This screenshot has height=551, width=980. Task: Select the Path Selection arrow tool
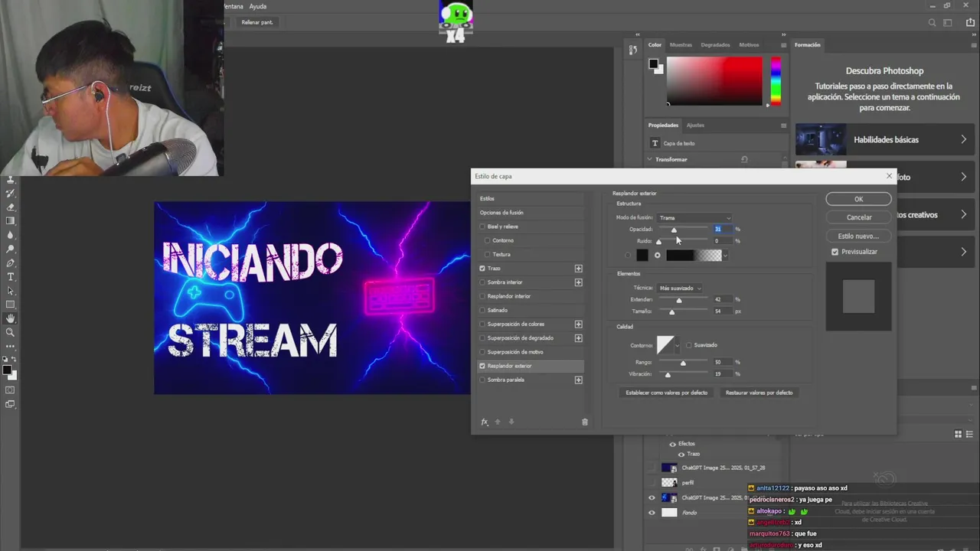click(x=11, y=291)
